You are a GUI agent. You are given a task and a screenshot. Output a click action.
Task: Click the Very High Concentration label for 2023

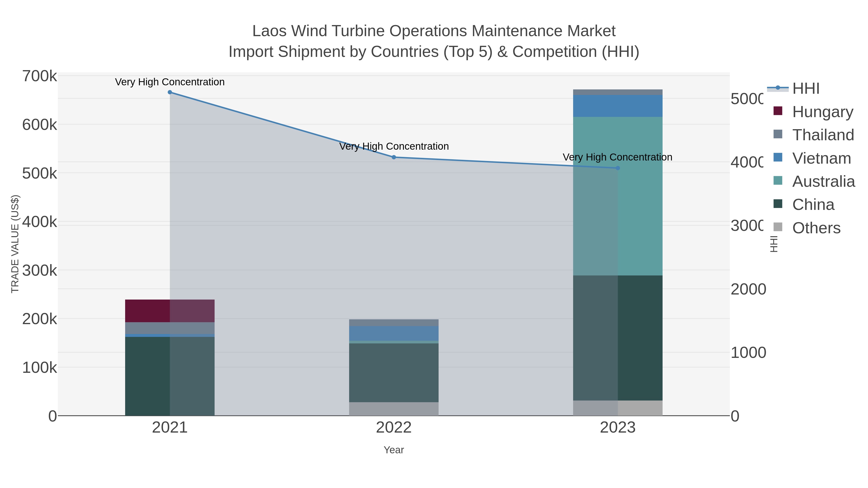coord(618,157)
